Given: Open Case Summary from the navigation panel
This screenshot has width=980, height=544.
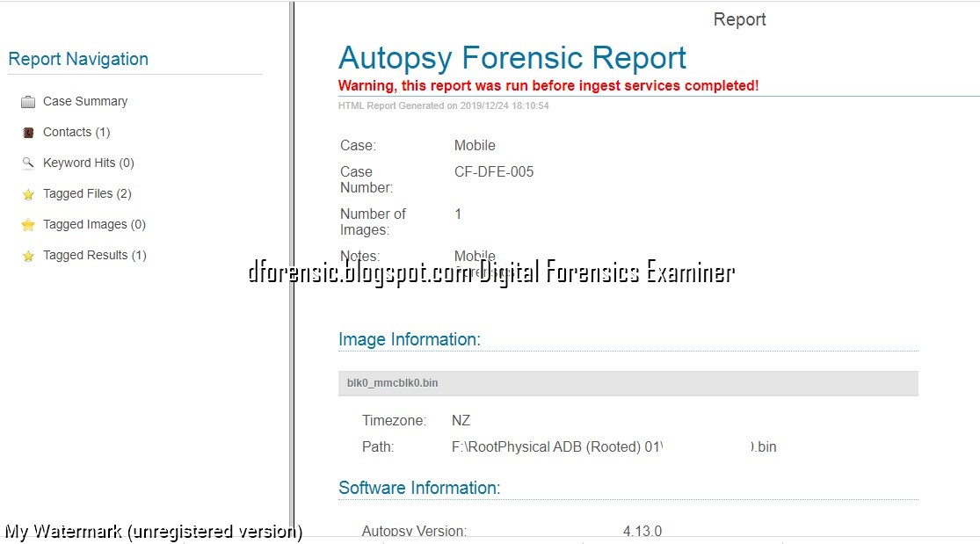Looking at the screenshot, I should click(x=84, y=101).
